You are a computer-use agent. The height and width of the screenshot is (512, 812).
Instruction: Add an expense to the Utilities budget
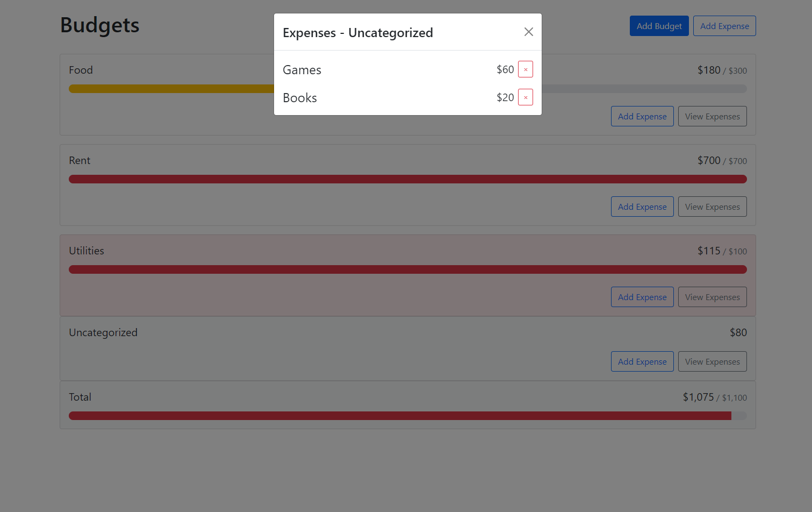tap(642, 297)
